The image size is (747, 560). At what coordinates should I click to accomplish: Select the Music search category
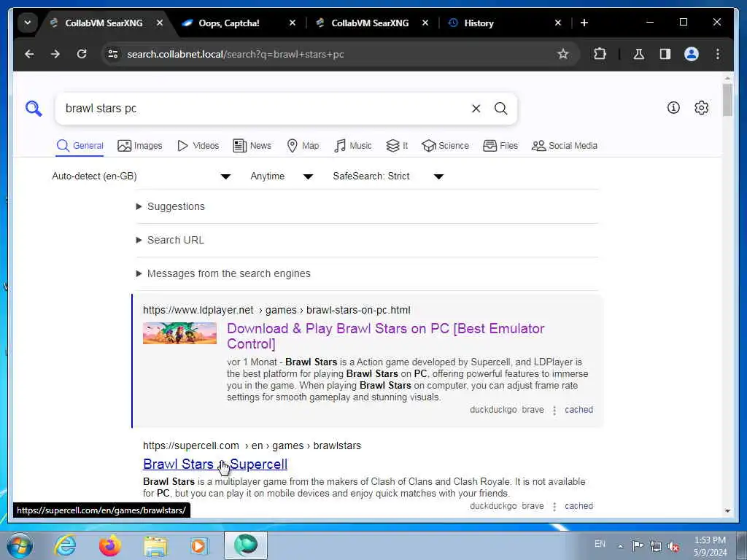tap(353, 146)
